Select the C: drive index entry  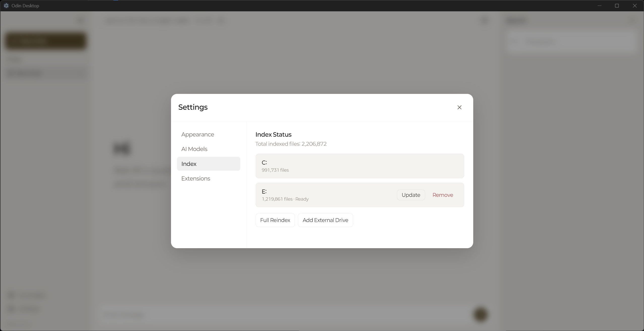359,166
